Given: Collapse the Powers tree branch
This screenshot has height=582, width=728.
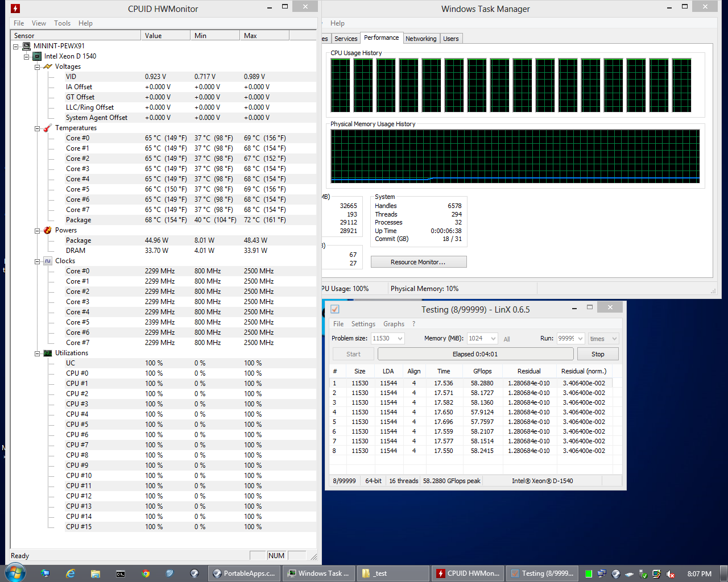Looking at the screenshot, I should (x=37, y=230).
